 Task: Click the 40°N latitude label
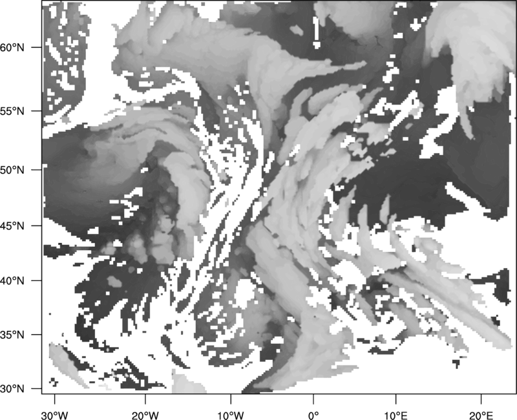[x=12, y=281]
